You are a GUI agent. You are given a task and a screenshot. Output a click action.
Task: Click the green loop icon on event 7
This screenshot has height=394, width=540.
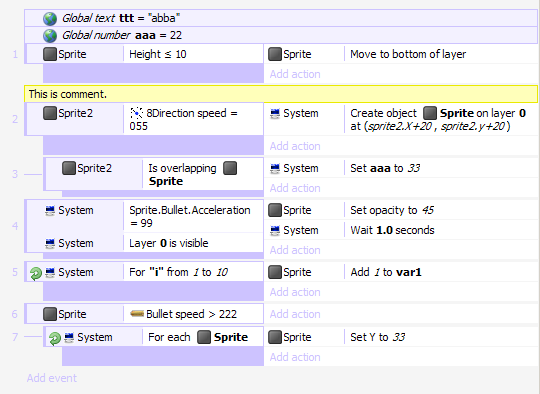(54, 339)
